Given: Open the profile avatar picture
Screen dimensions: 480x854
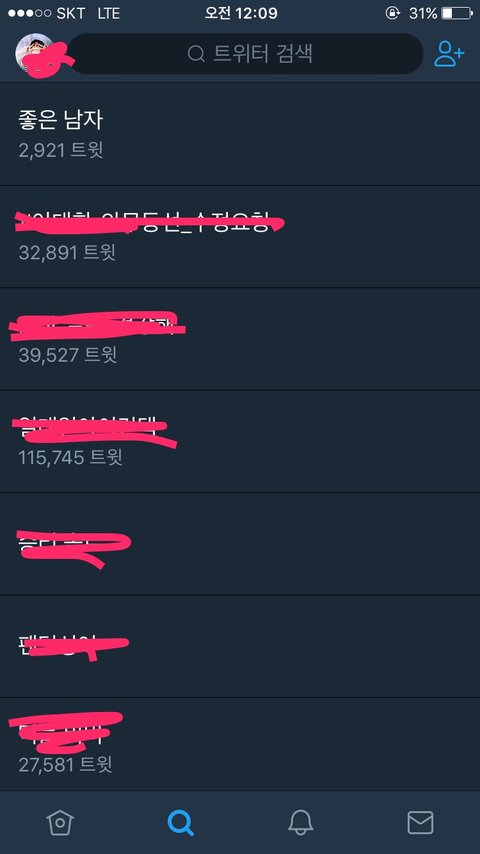Looking at the screenshot, I should [36, 53].
